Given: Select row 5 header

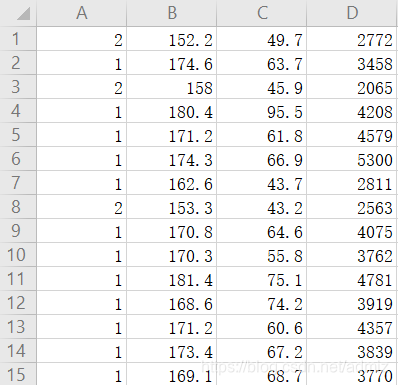Looking at the screenshot, I should click(x=18, y=135).
